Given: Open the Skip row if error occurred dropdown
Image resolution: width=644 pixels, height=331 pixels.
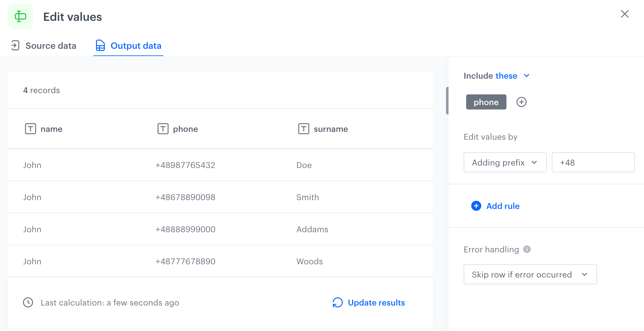Looking at the screenshot, I should click(x=530, y=274).
